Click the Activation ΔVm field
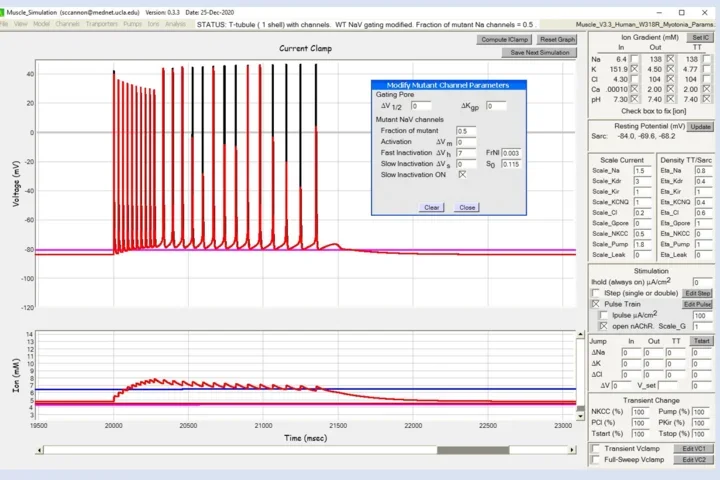 click(x=466, y=142)
